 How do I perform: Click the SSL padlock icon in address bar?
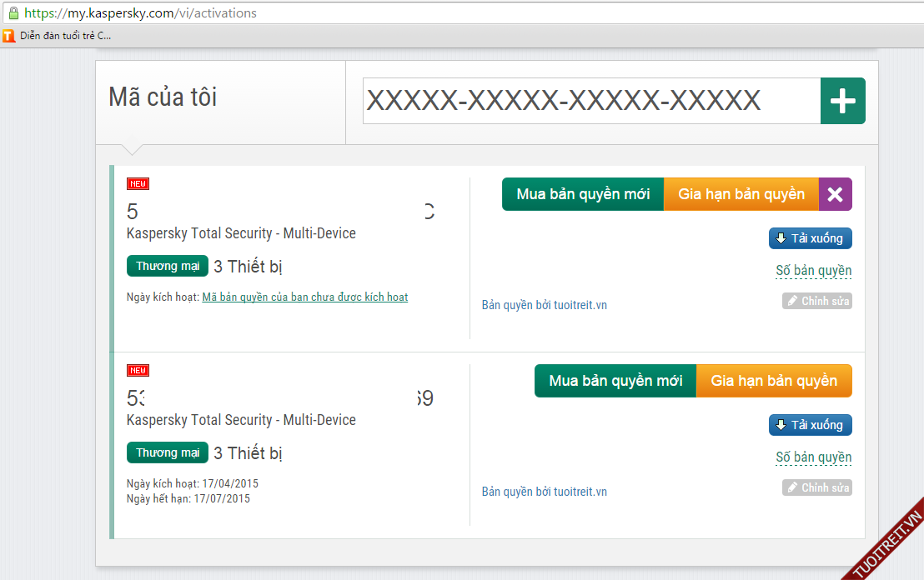pos(13,13)
